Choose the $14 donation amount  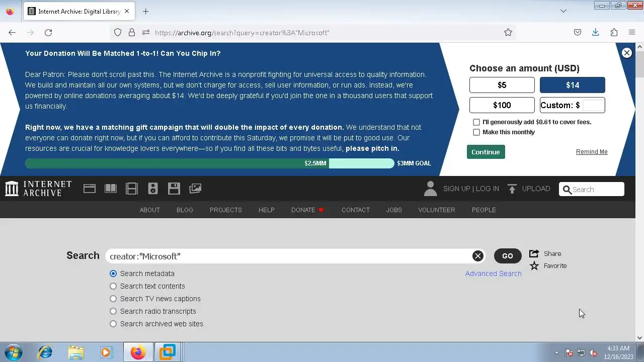pos(573,85)
